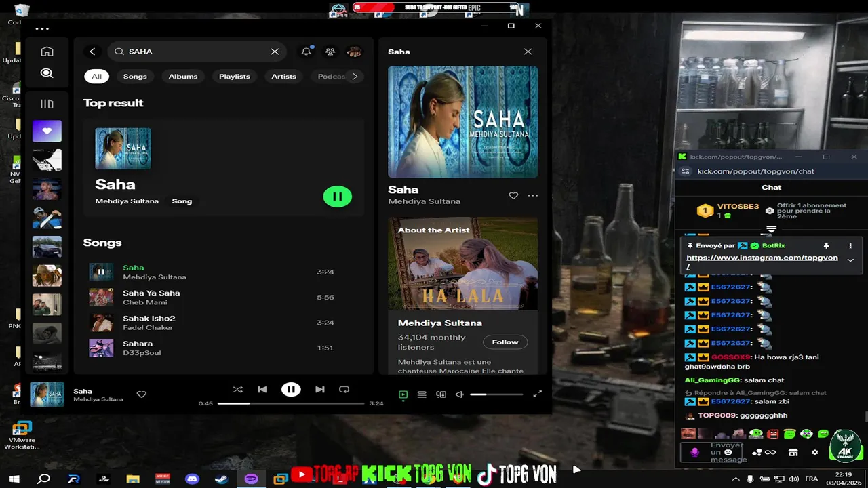
Task: Open Steam from the taskbar
Action: point(221,479)
